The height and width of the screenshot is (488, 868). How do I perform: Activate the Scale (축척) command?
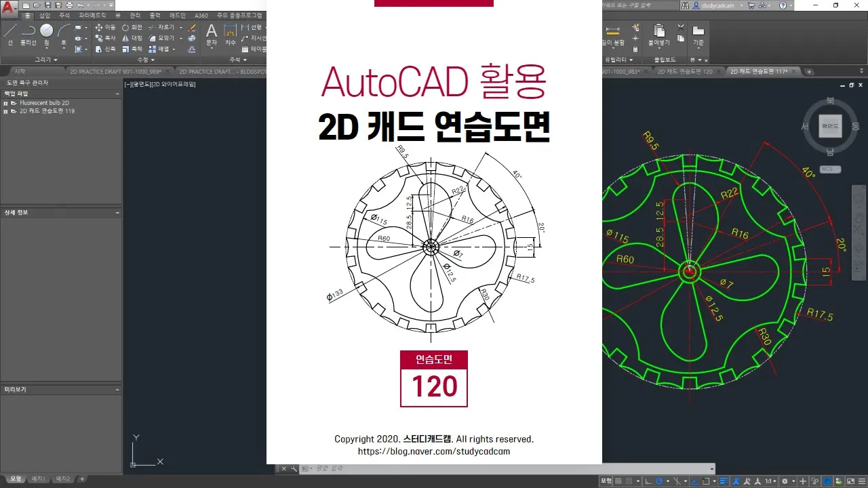[x=132, y=49]
